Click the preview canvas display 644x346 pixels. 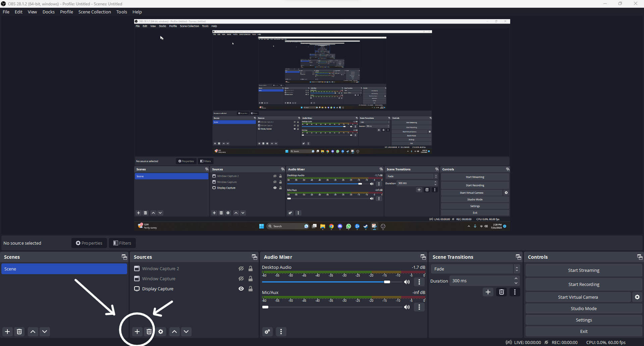coord(322,125)
